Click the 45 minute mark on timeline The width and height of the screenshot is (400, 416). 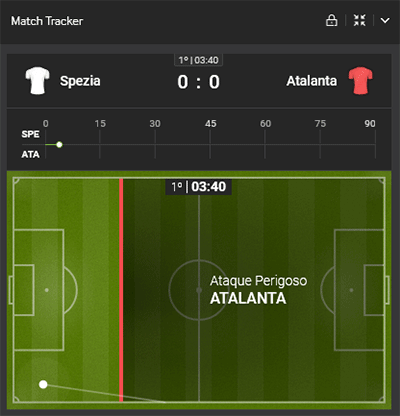[x=210, y=124]
